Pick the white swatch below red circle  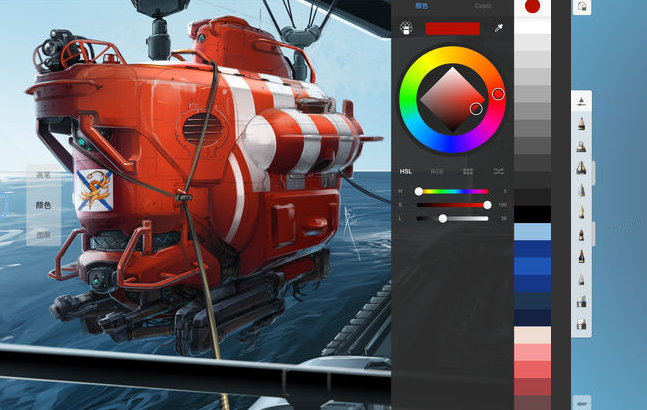(532, 25)
